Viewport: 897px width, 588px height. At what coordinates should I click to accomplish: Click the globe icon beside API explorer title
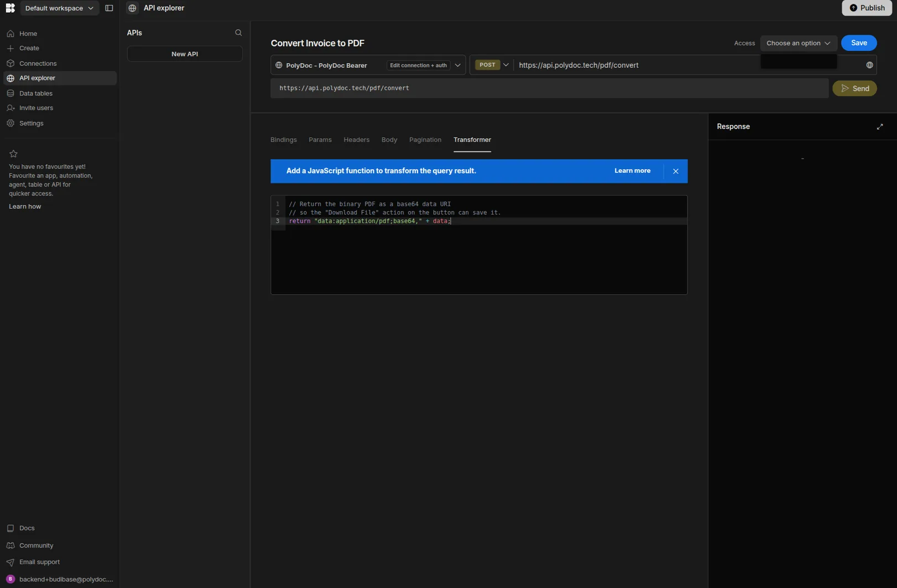pos(132,8)
